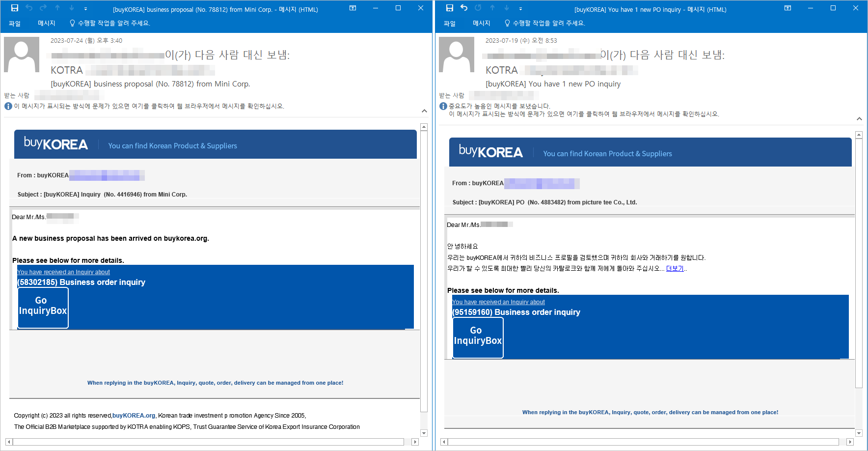This screenshot has width=868, height=451.
Task: Click vertical scrollbar up arrow in left message
Action: tap(424, 127)
